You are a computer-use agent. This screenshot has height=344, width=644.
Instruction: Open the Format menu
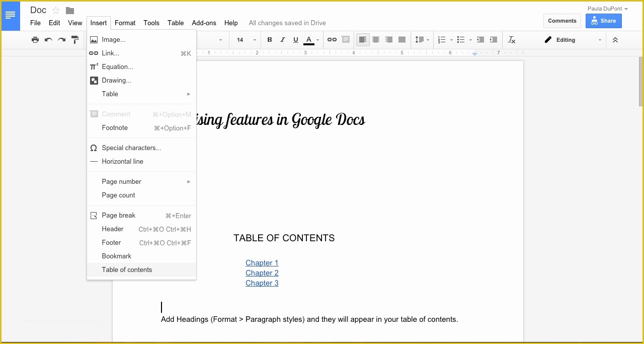(x=125, y=23)
